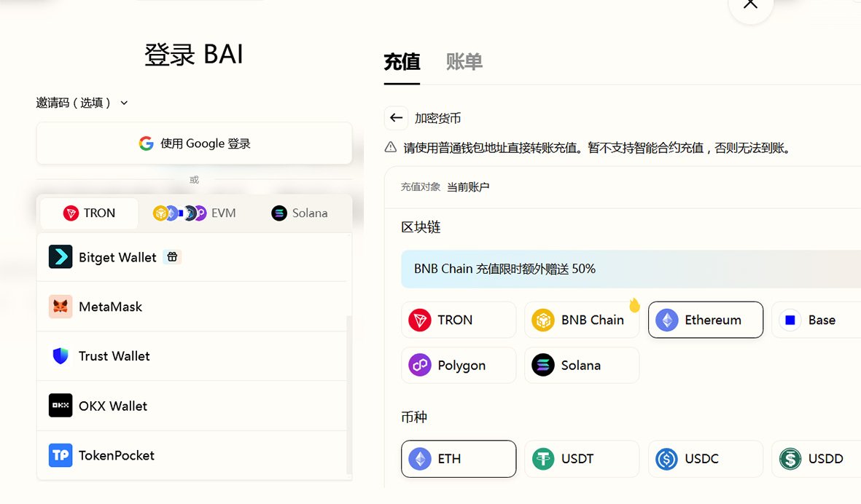This screenshot has width=861, height=504.
Task: Open the 账单 tab
Action: pos(464,62)
